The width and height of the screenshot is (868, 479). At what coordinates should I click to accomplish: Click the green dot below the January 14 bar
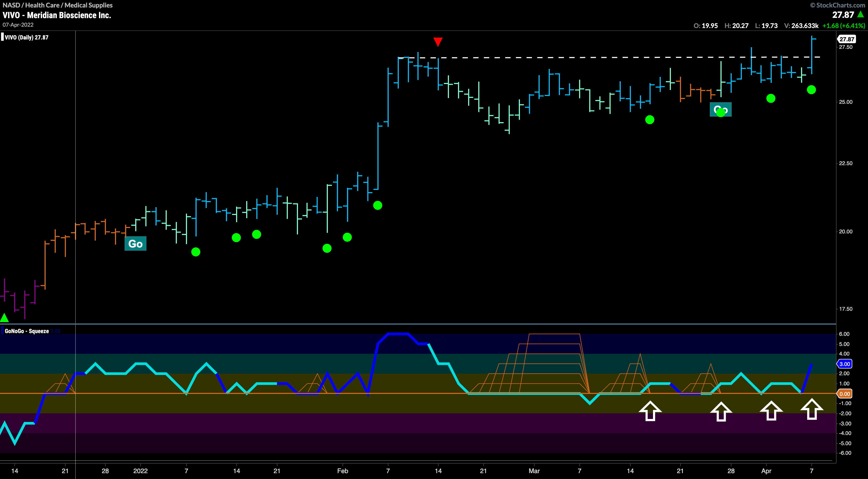[236, 238]
